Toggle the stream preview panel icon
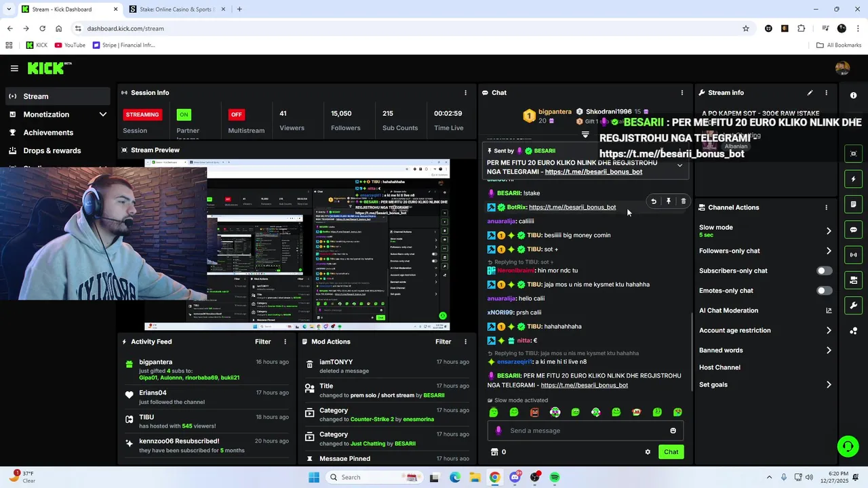 853,154
